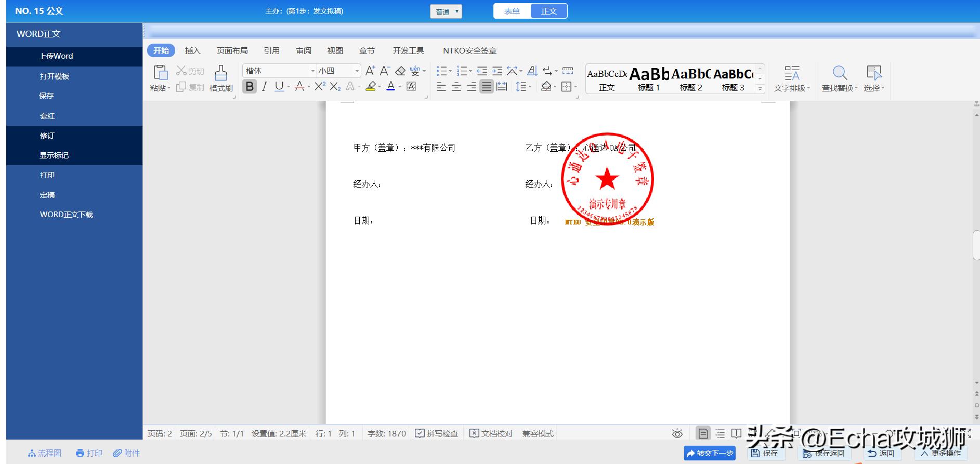The height and width of the screenshot is (464, 980).
Task: Open the 开发工具 ribbon tab
Action: 409,50
